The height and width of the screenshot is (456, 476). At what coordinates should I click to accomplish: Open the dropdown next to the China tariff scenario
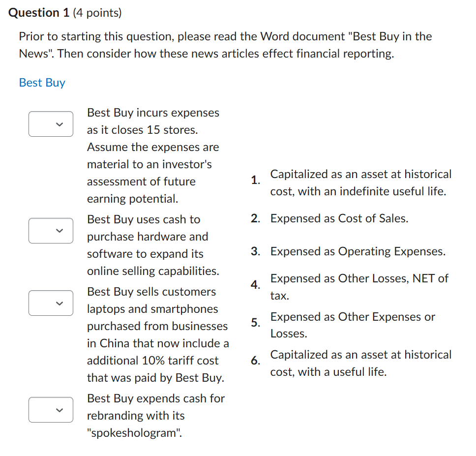[51, 303]
